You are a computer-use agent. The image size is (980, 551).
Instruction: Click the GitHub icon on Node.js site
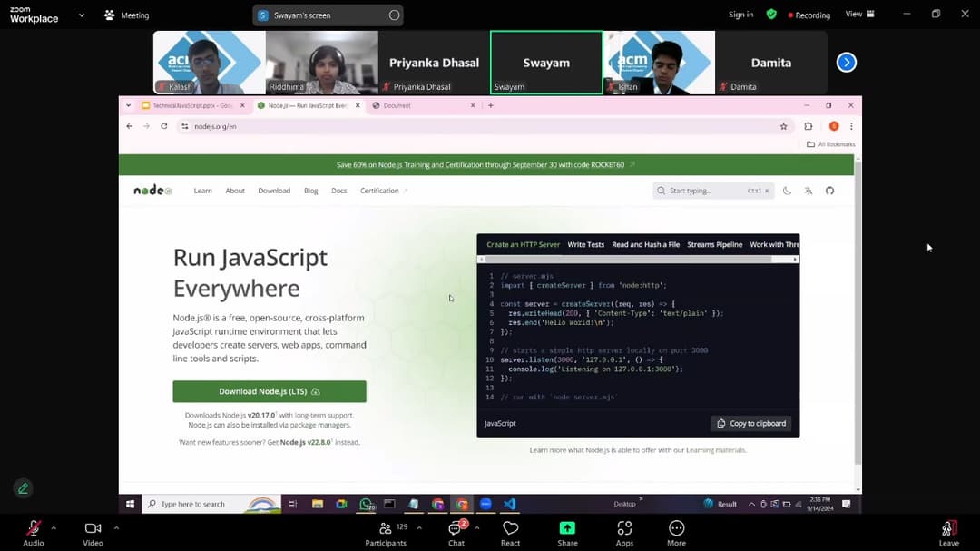(x=829, y=191)
